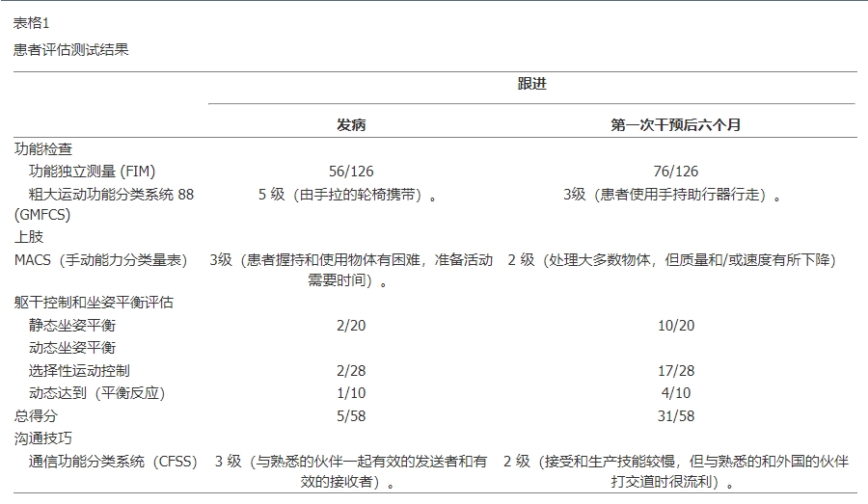The image size is (868, 504).
Task: Click the '第一次干预后六个月' column header
Action: [x=675, y=125]
